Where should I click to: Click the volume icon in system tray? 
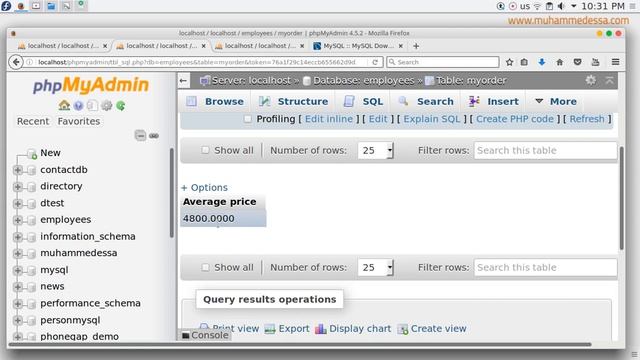[x=562, y=6]
